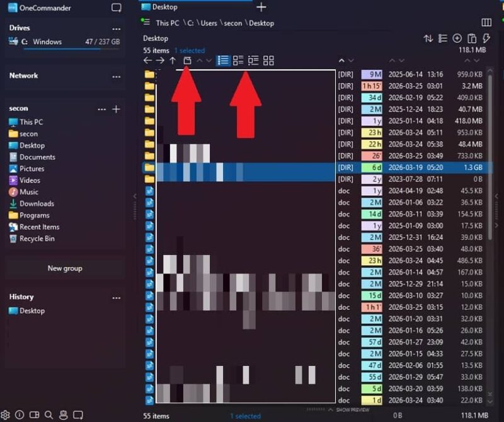Toggle the sort direction icon
The width and height of the screenshot is (504, 422).
coord(428,38)
